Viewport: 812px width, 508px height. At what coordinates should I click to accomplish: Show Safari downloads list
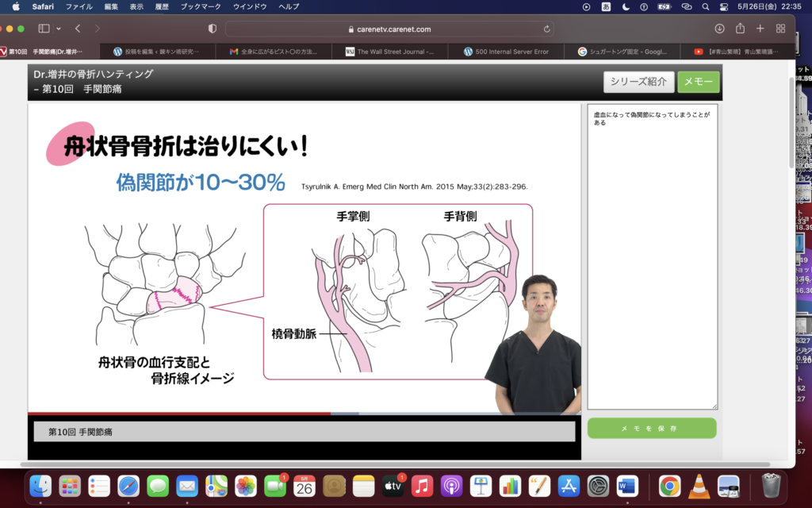719,29
